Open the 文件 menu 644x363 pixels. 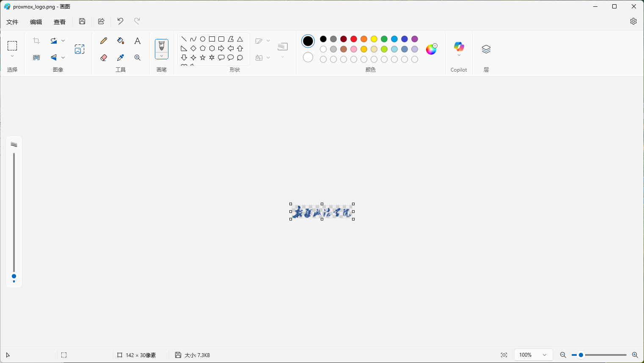12,22
